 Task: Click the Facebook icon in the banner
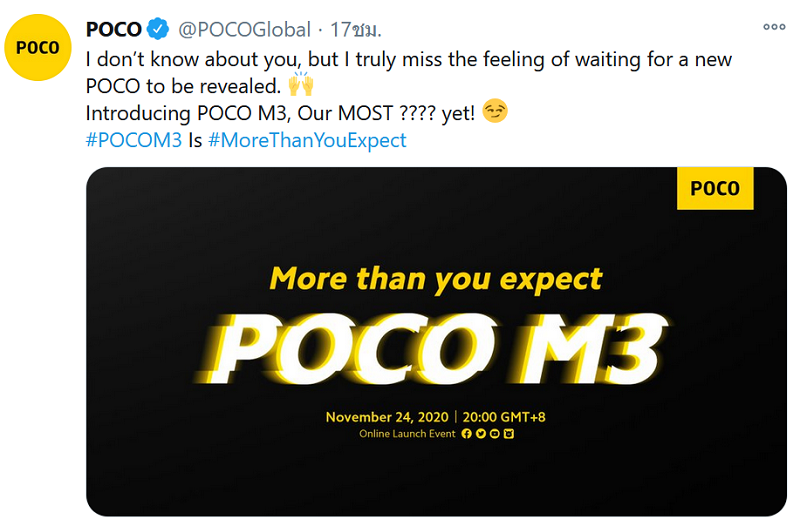click(466, 434)
